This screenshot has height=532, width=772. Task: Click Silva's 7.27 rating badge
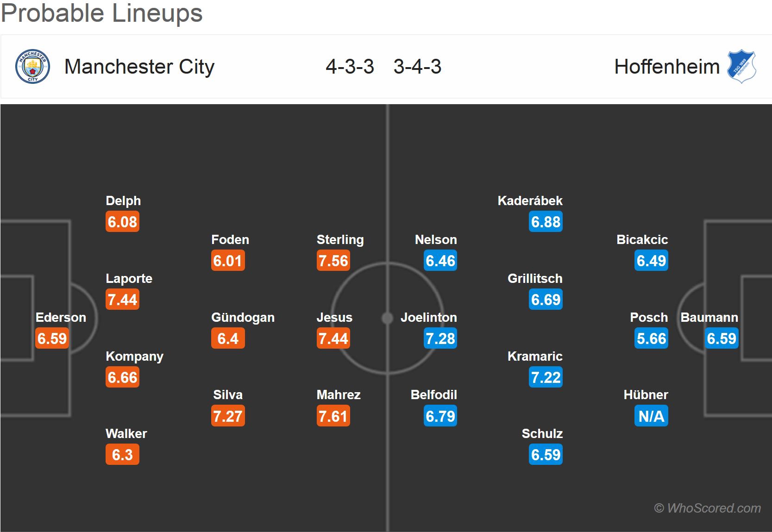coord(227,416)
